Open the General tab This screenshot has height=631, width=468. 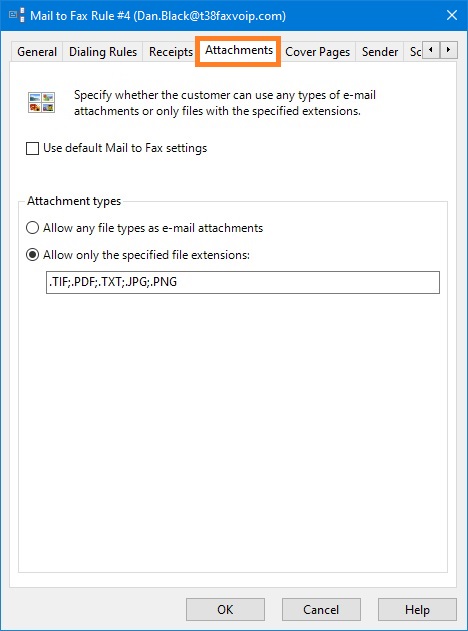click(37, 52)
